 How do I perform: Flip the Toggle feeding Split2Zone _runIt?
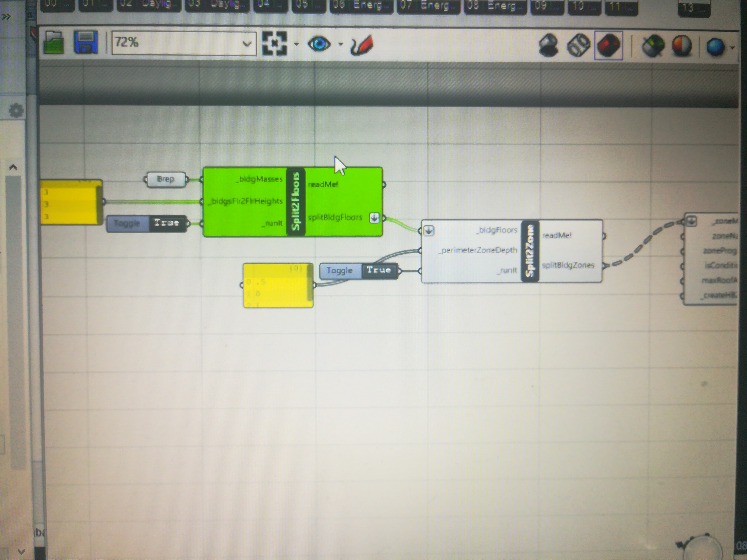[359, 271]
